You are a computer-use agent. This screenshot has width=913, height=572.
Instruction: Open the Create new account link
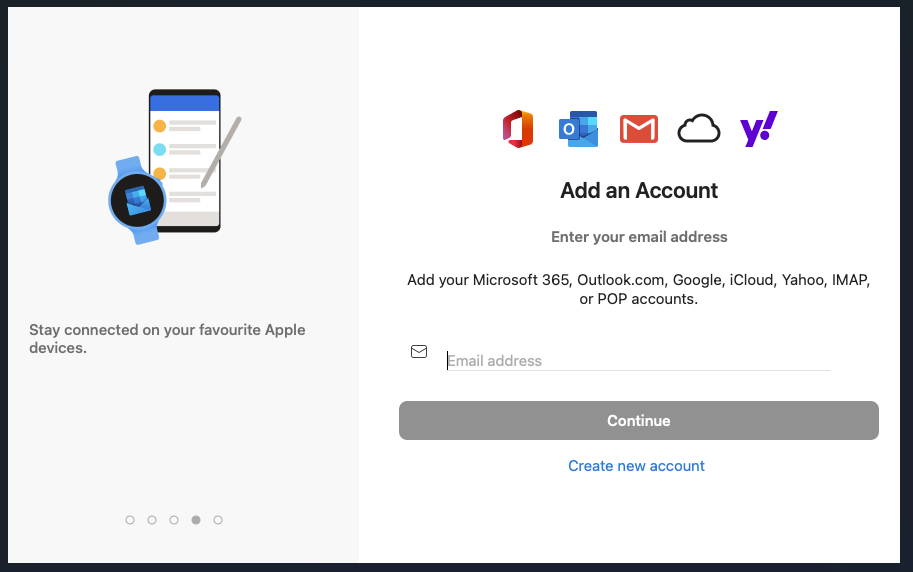[636, 466]
